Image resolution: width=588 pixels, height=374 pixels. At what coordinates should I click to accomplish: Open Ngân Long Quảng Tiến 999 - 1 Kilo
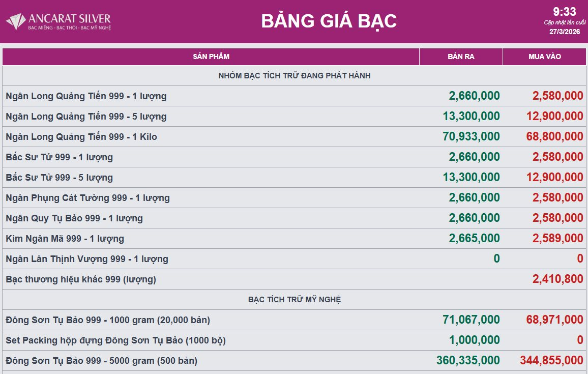(81, 137)
